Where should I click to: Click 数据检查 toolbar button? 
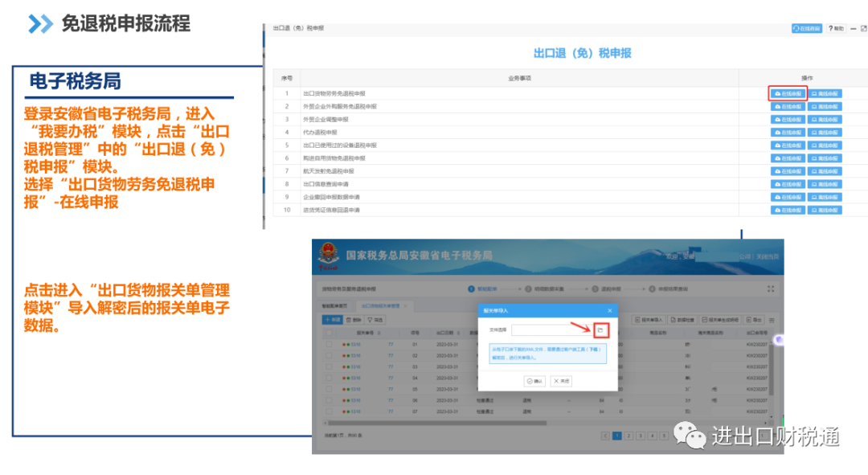click(682, 319)
